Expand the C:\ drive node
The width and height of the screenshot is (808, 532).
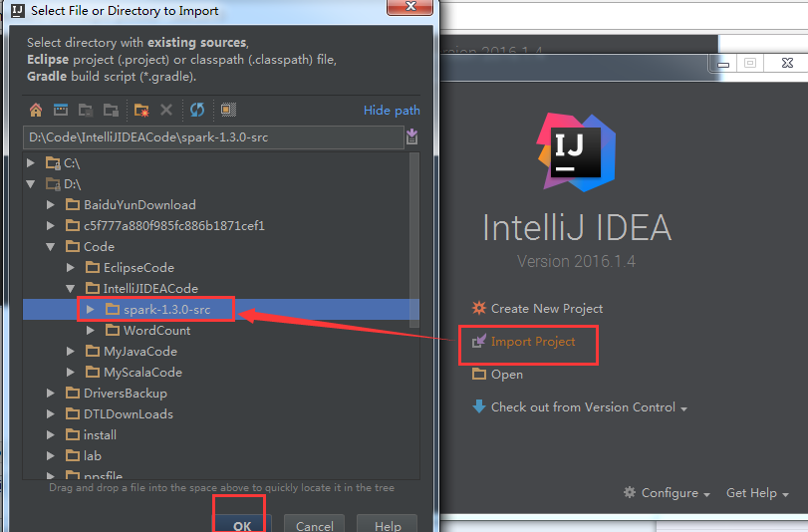pos(31,163)
